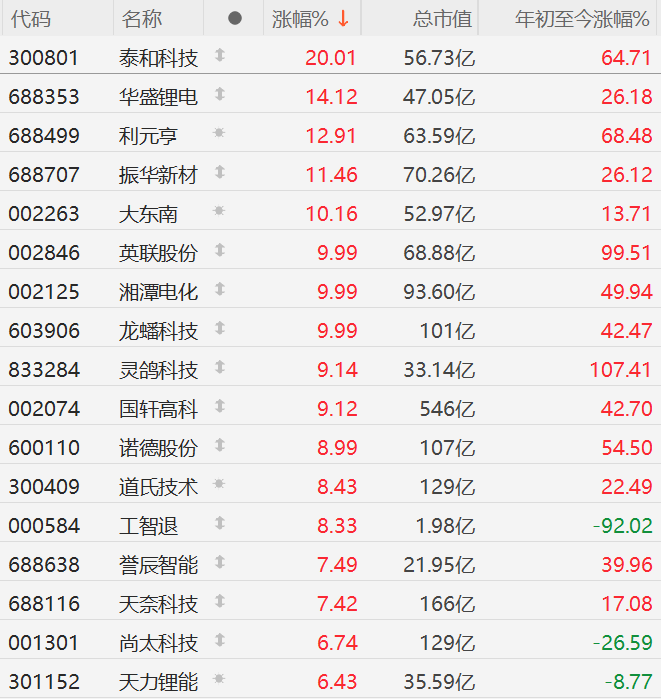This screenshot has height=699, width=661.
Task: Click the marker icon beside 天奈科技
Action: [220, 601]
